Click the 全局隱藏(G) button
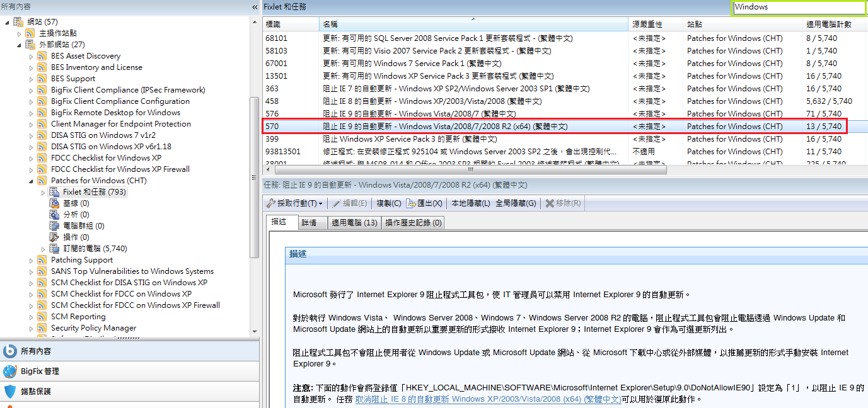The width and height of the screenshot is (868, 408). pyautogui.click(x=516, y=203)
